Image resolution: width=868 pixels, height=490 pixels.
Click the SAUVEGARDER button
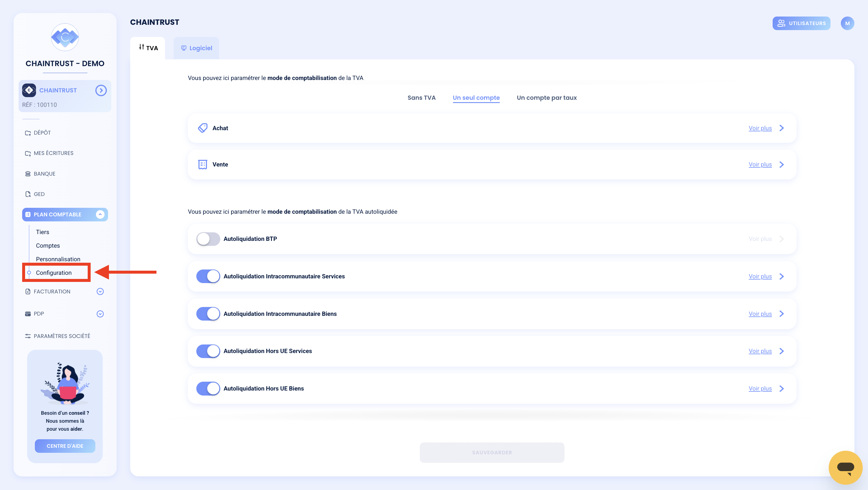(x=492, y=453)
